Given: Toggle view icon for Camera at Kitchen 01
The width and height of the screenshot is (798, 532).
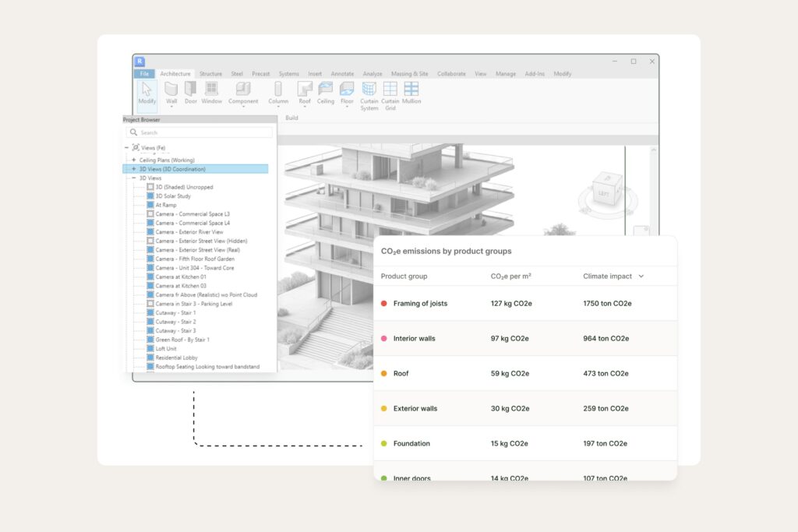Looking at the screenshot, I should click(150, 277).
